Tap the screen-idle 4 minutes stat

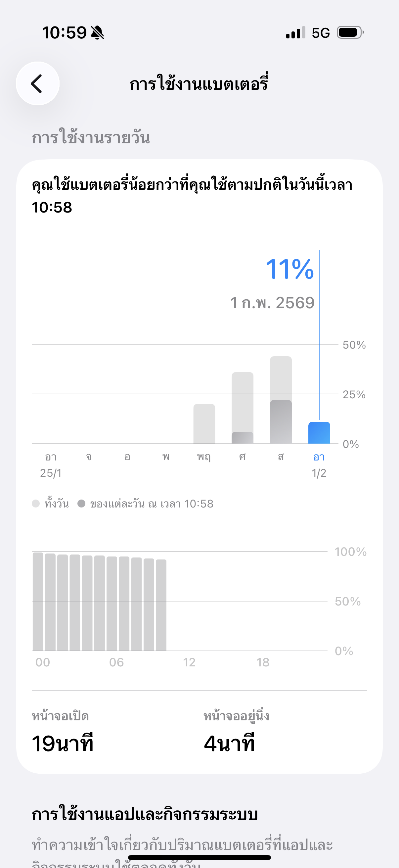click(229, 743)
